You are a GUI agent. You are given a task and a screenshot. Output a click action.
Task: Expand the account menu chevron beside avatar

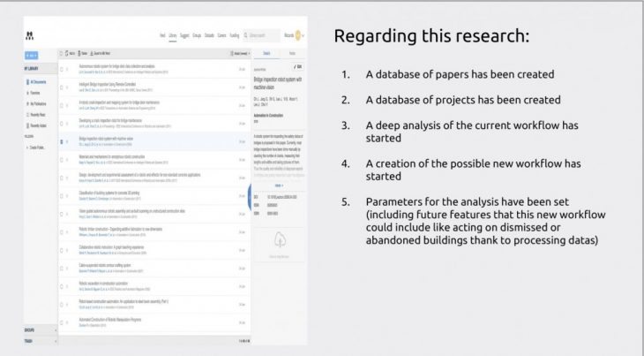click(x=305, y=36)
